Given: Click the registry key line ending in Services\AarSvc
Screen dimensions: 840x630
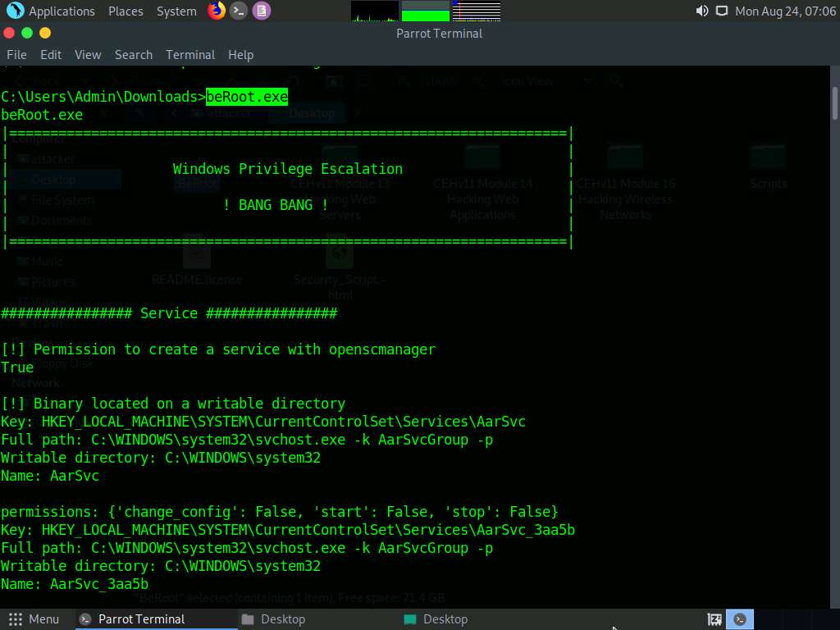Looking at the screenshot, I should coord(263,422).
